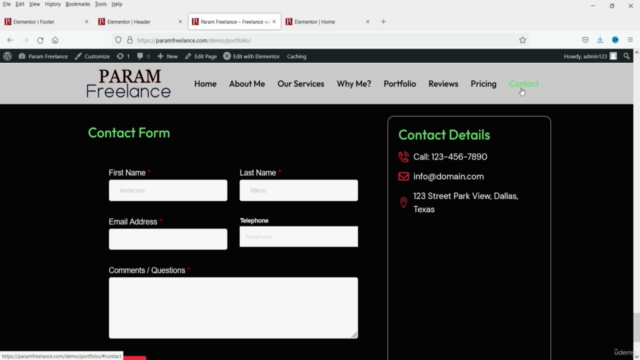Open the comments bubble showing 0

pyautogui.click(x=143, y=56)
